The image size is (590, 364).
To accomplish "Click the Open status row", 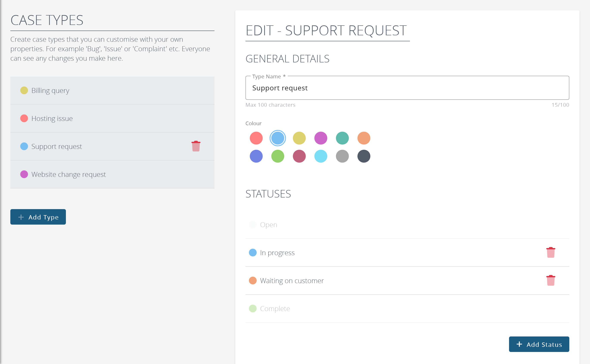I will [407, 225].
